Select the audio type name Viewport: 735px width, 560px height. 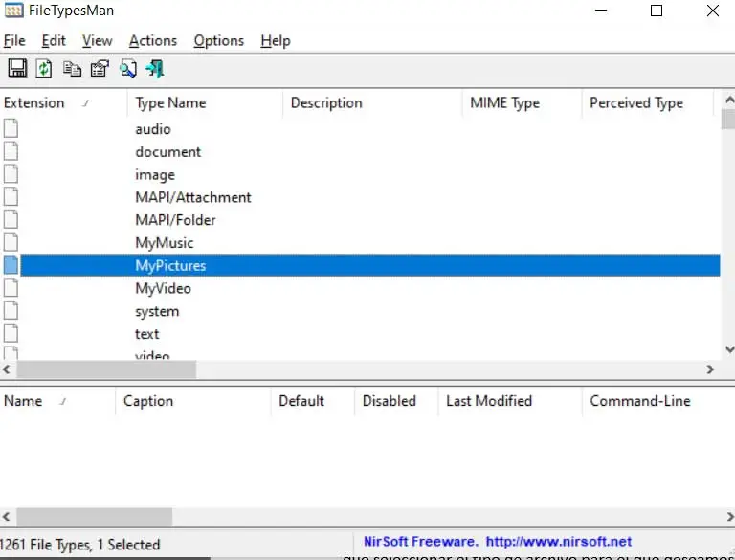[x=153, y=129]
